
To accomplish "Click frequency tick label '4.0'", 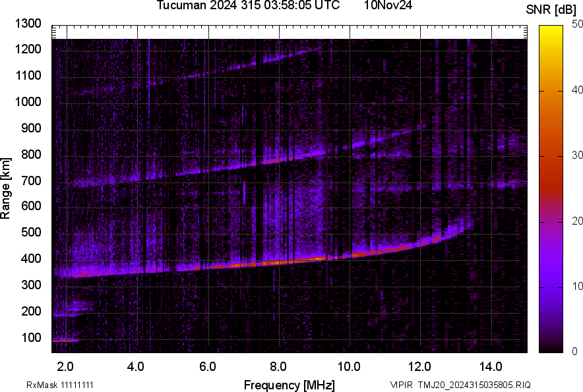I will coord(136,367).
